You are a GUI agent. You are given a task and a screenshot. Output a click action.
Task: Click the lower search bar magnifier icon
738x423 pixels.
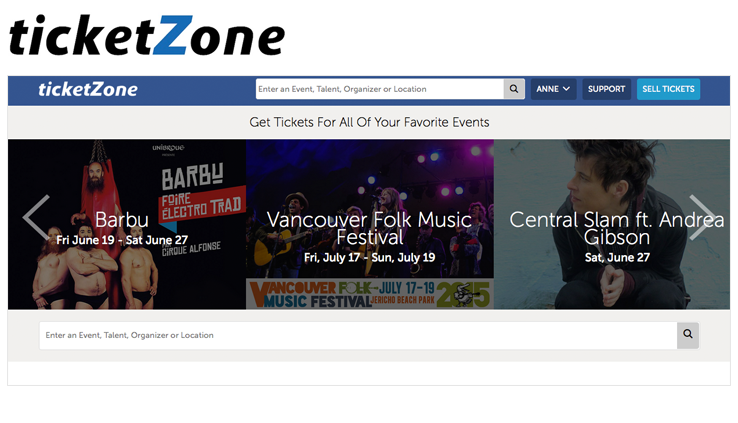click(688, 335)
